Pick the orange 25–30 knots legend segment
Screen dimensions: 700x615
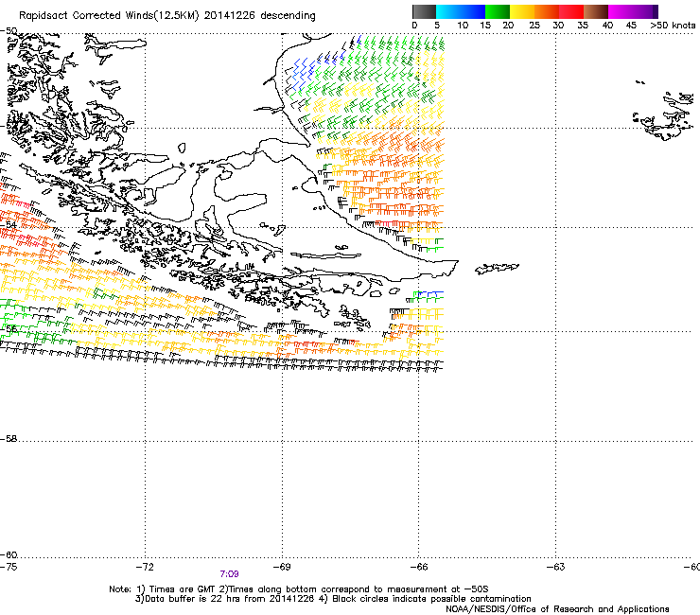pyautogui.click(x=547, y=11)
